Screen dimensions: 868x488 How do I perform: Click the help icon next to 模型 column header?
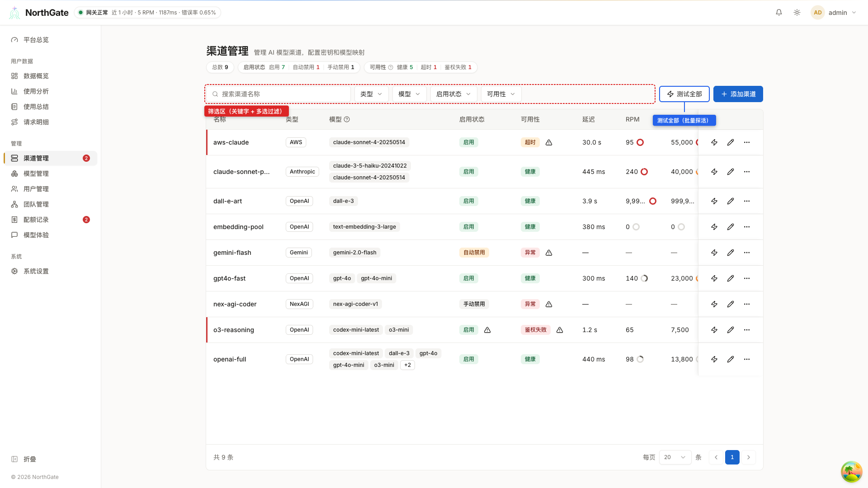(347, 119)
